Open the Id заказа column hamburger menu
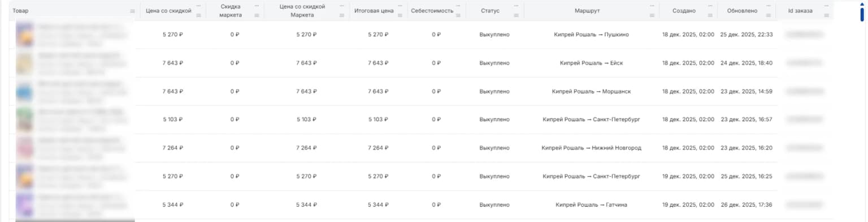 (827, 15)
